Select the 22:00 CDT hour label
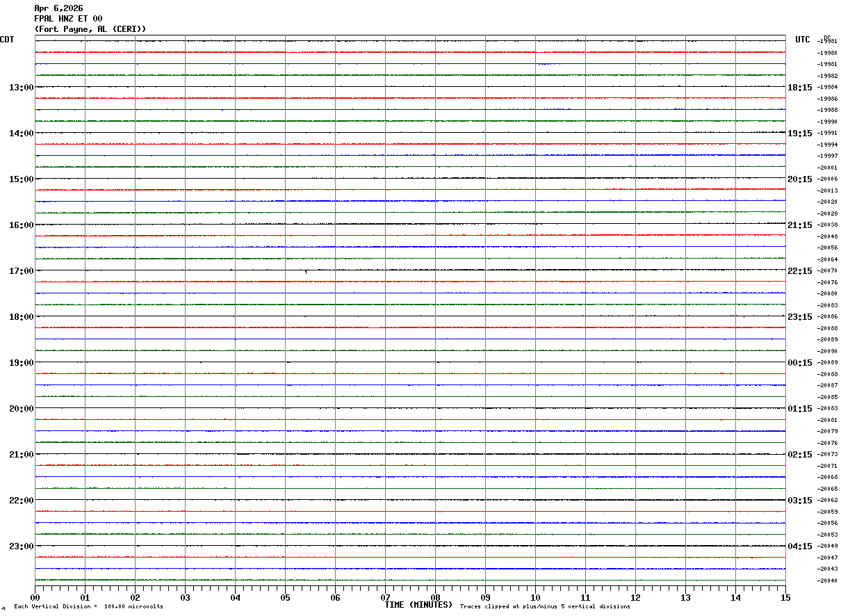The height and width of the screenshot is (616, 841). (22, 501)
